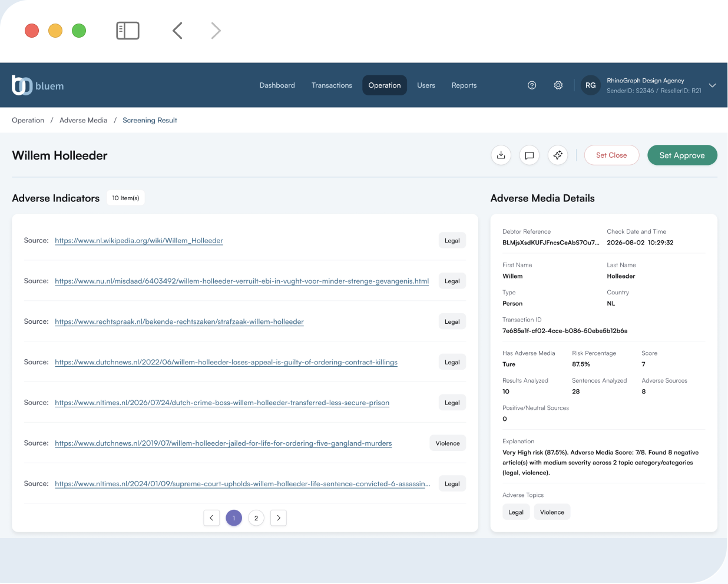Click the macOS yellow minimize button
The height and width of the screenshot is (584, 728).
[x=55, y=31]
